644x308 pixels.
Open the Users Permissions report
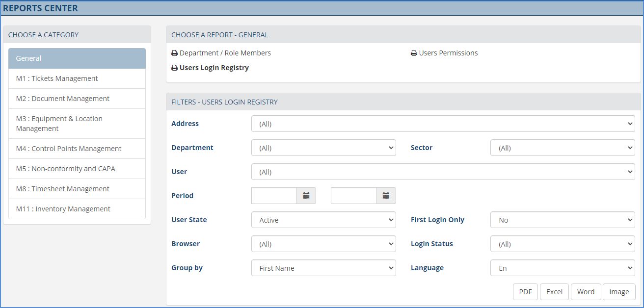pos(448,52)
